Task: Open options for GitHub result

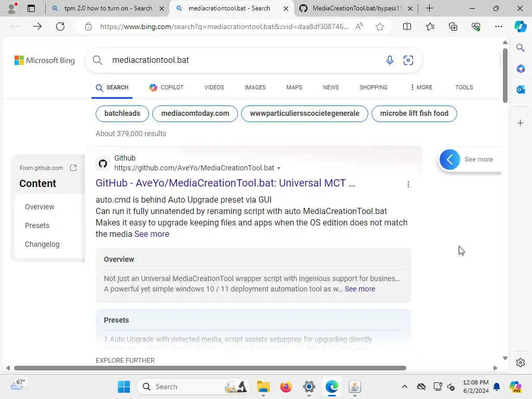Action: coord(408,184)
